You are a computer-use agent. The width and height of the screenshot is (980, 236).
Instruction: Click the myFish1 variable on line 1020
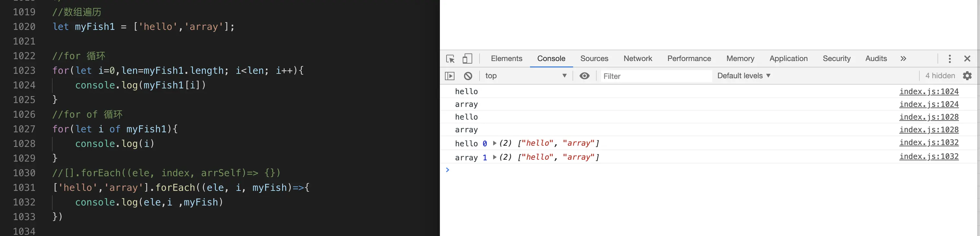point(95,27)
